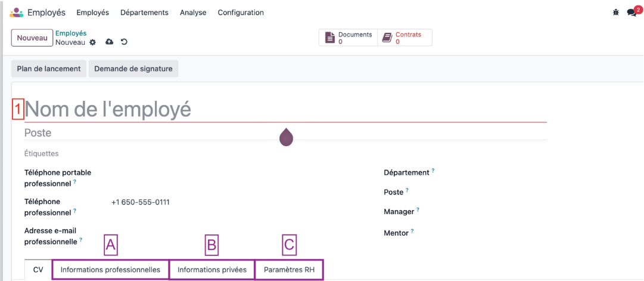Open the Contrats smart button
644x281 pixels.
pos(405,38)
